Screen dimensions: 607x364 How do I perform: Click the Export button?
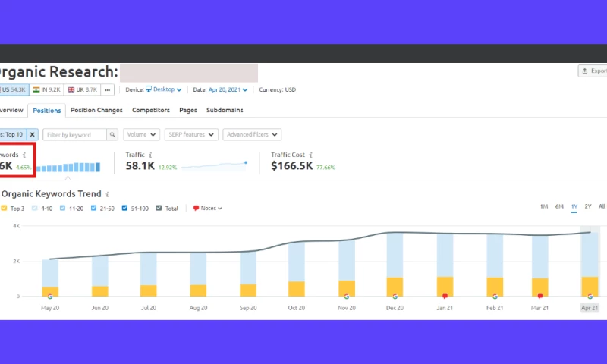593,71
